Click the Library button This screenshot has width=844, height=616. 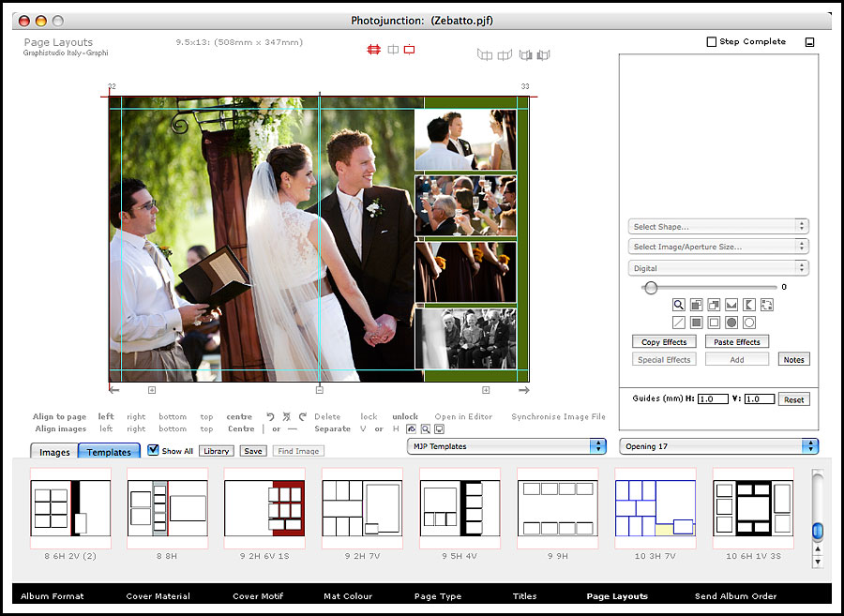(x=217, y=451)
